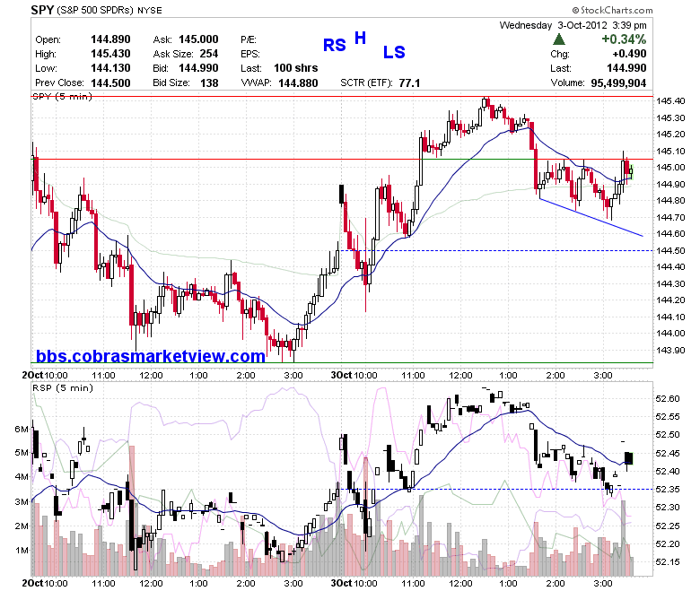Click the RSP (5 min) panel label

[x=63, y=387]
